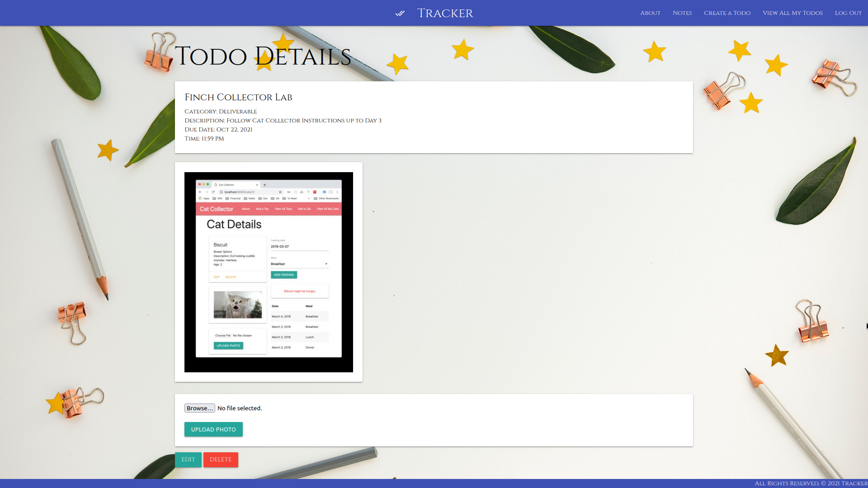Click the Due Date Oct 22, 2021 line
Screen dimensions: 868x488
coord(218,130)
